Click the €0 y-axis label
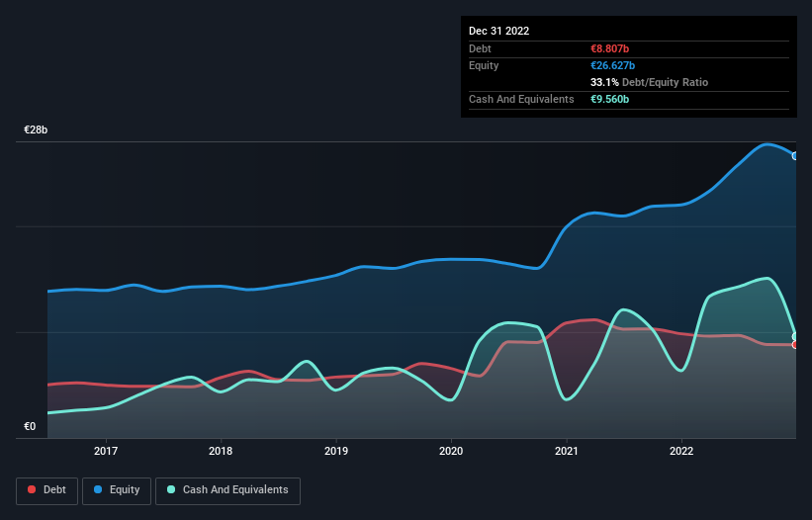 tap(30, 426)
